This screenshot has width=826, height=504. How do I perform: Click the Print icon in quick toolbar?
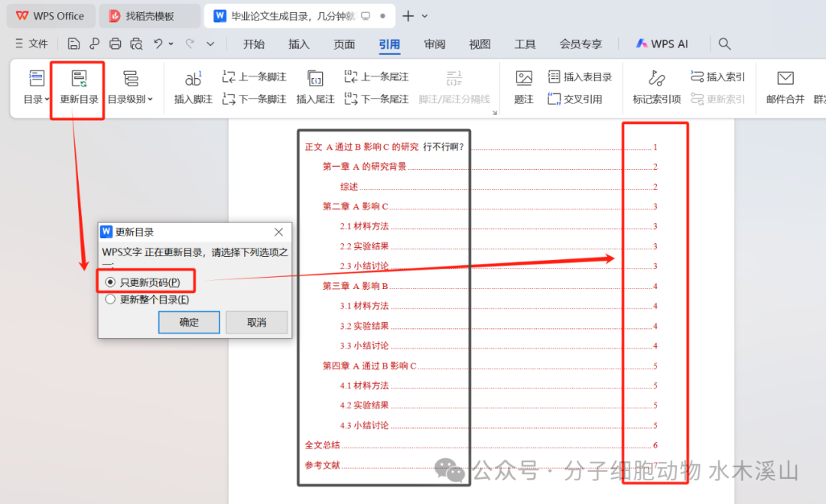pyautogui.click(x=115, y=44)
